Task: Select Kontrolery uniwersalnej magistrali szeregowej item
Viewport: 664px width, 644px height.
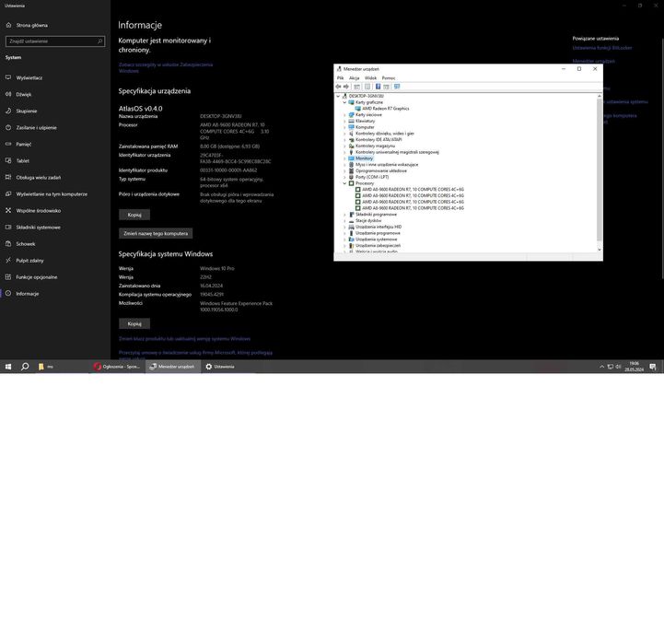Action: 397,152
